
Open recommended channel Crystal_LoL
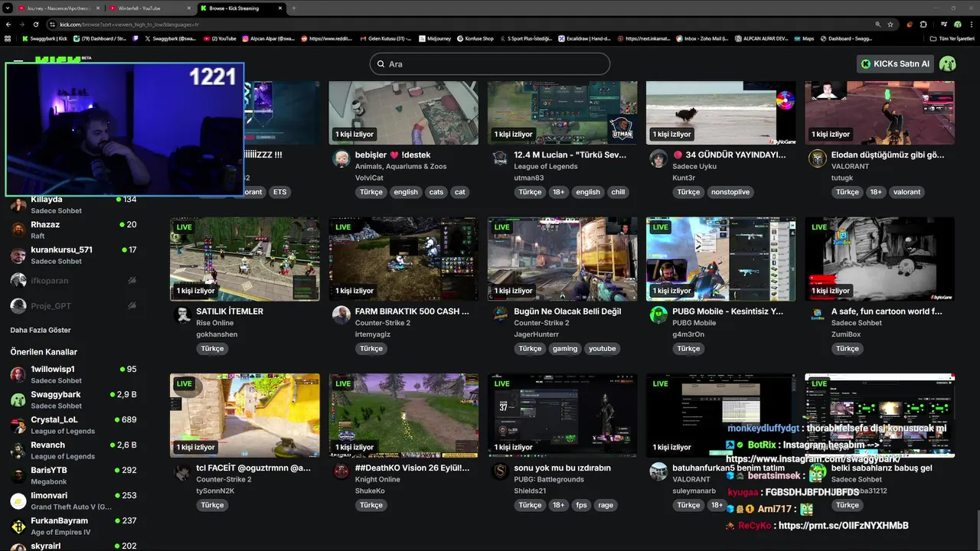pos(73,425)
